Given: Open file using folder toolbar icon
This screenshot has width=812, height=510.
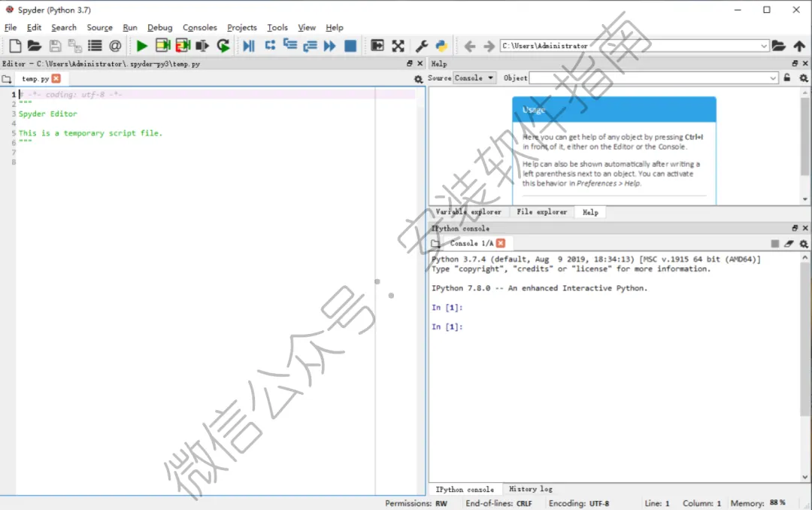Looking at the screenshot, I should tap(34, 46).
